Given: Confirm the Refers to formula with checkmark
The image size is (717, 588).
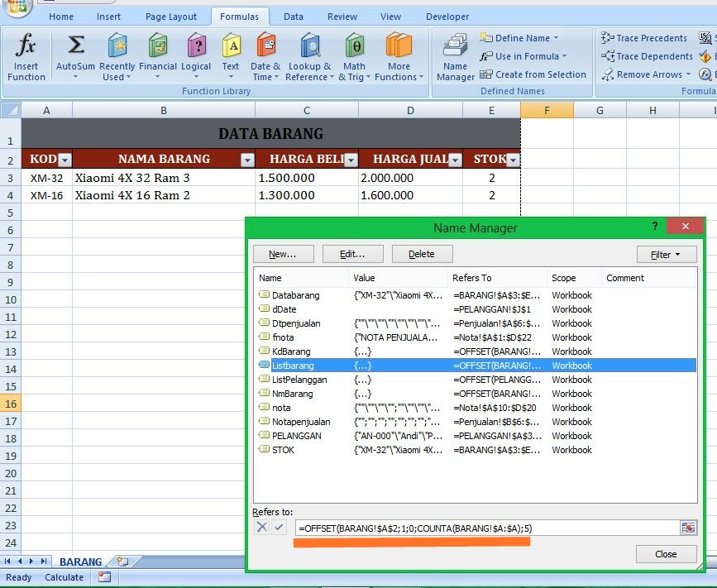Looking at the screenshot, I should (x=279, y=526).
